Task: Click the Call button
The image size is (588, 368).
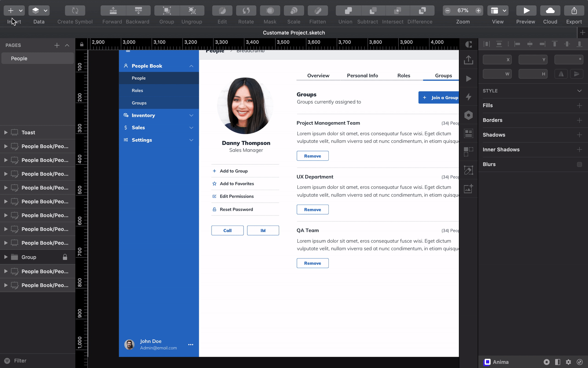Action: 227,231
